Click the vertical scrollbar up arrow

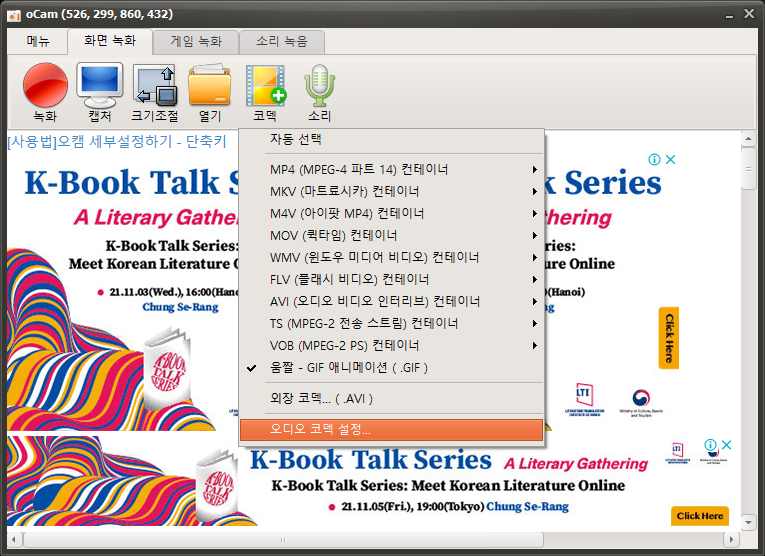[x=748, y=139]
